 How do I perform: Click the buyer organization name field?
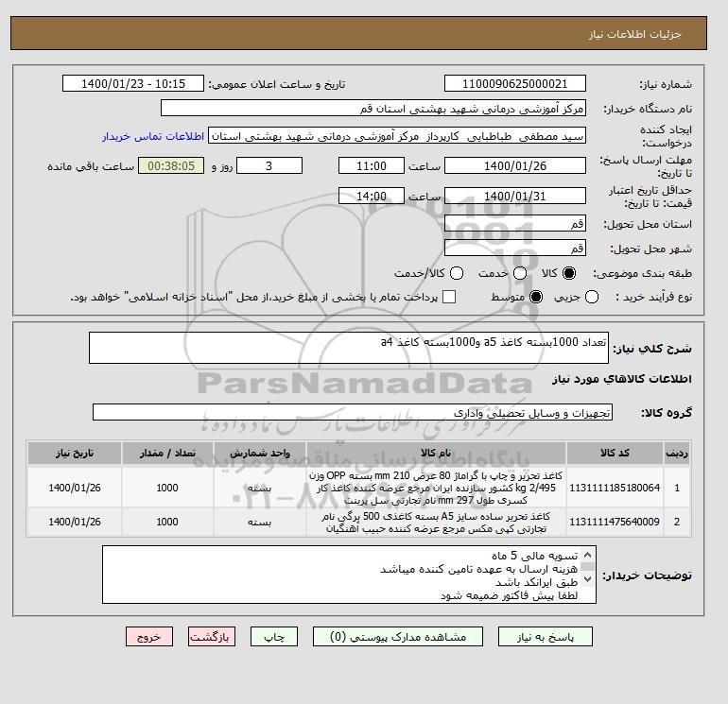[x=373, y=108]
